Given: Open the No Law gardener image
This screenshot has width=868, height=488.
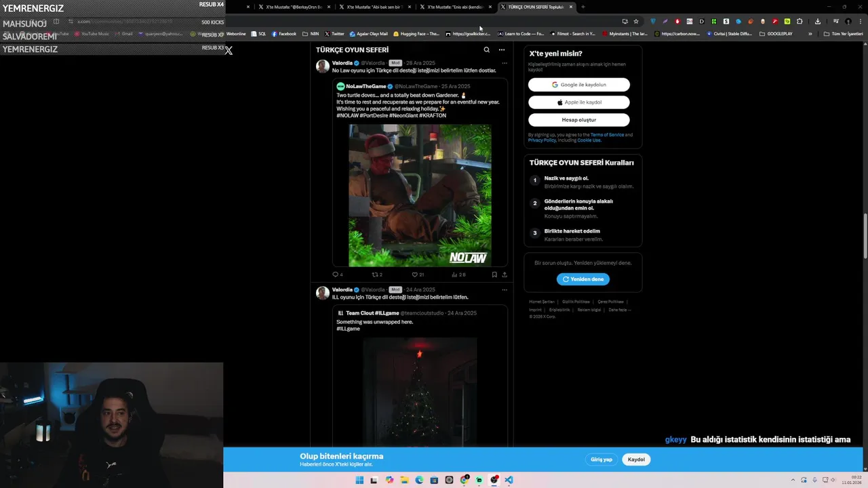Looking at the screenshot, I should [x=420, y=195].
